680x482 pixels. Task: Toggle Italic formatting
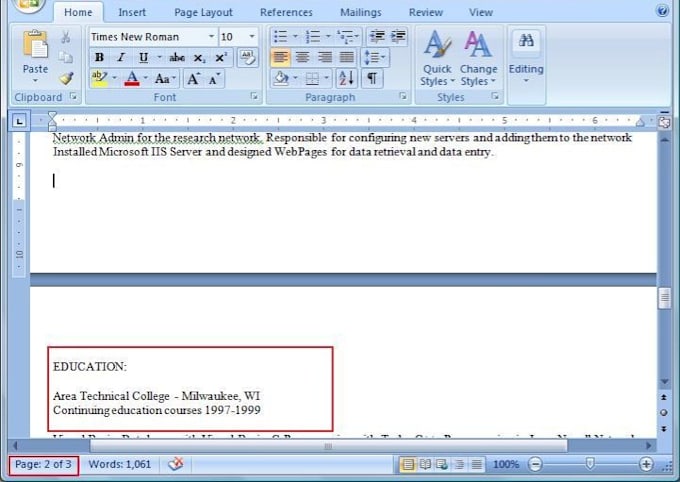121,57
